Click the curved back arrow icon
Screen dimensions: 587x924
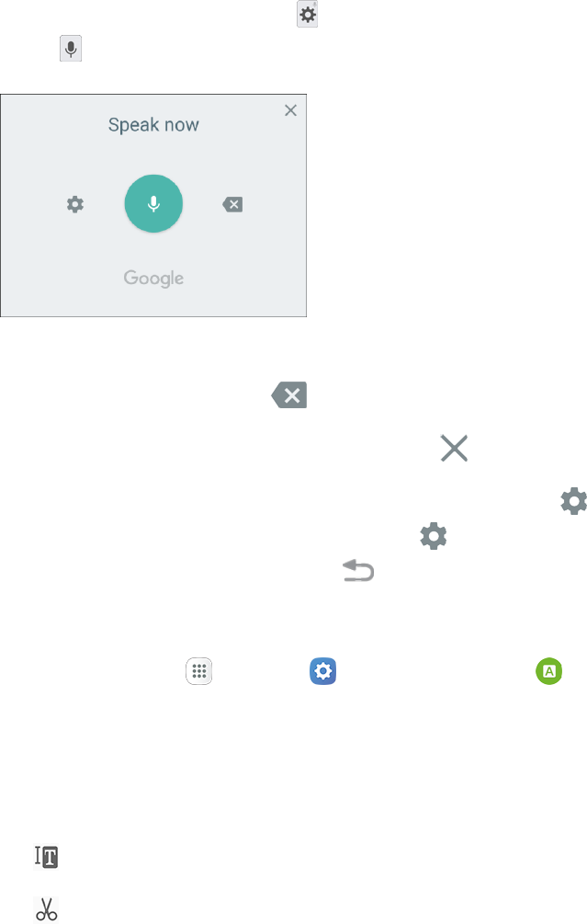click(x=358, y=570)
